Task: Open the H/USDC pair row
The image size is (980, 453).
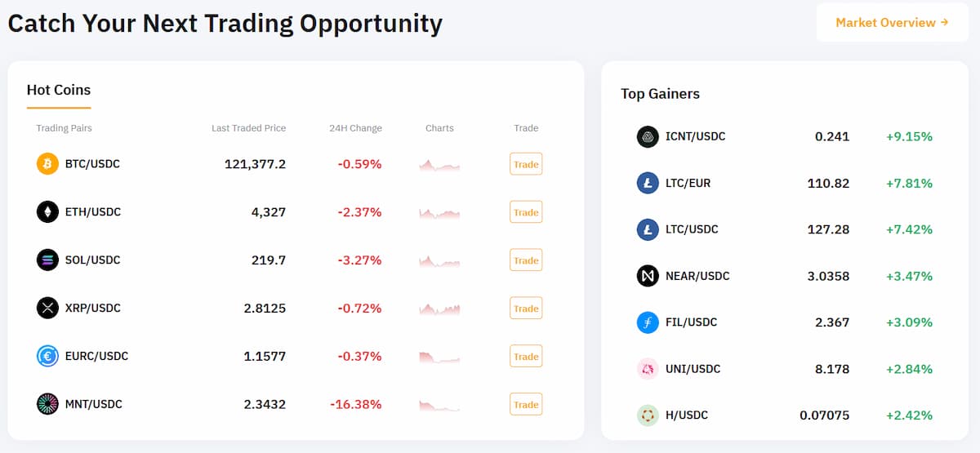Action: click(686, 415)
